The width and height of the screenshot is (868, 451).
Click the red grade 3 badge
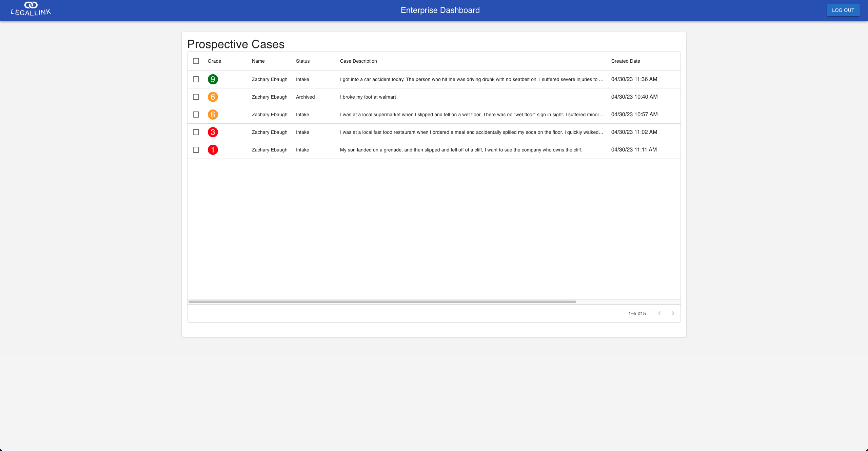213,132
